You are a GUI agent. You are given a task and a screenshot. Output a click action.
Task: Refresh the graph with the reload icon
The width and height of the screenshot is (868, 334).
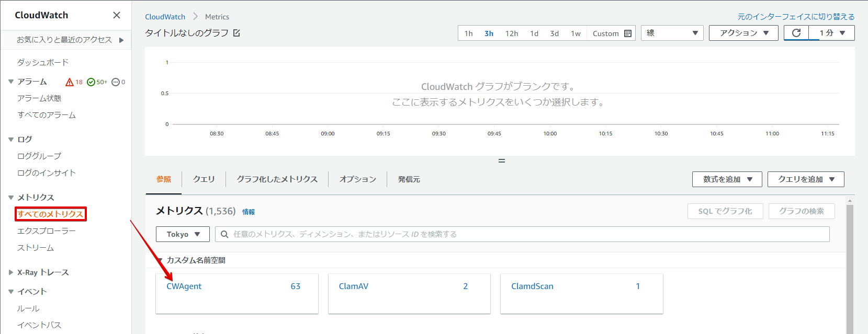pyautogui.click(x=796, y=33)
